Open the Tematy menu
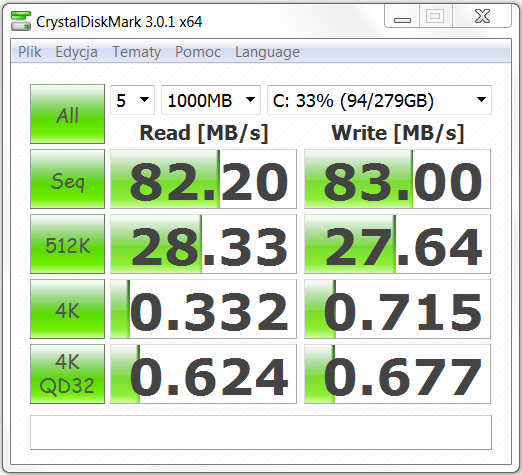Image resolution: width=522 pixels, height=475 pixels. (x=137, y=52)
